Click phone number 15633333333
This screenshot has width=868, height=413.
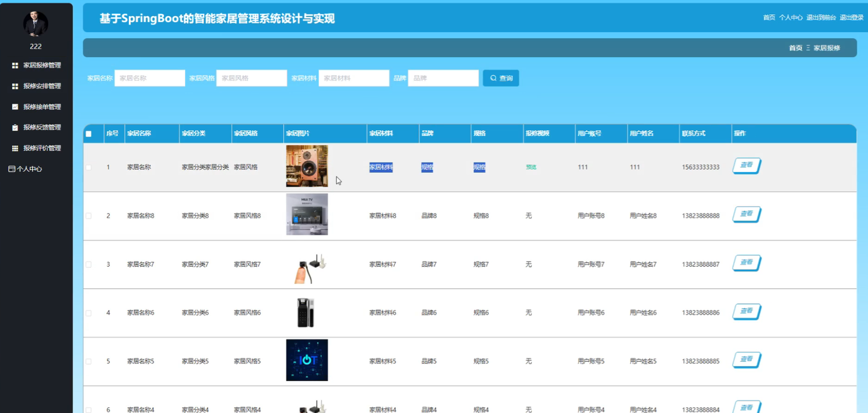pyautogui.click(x=701, y=167)
